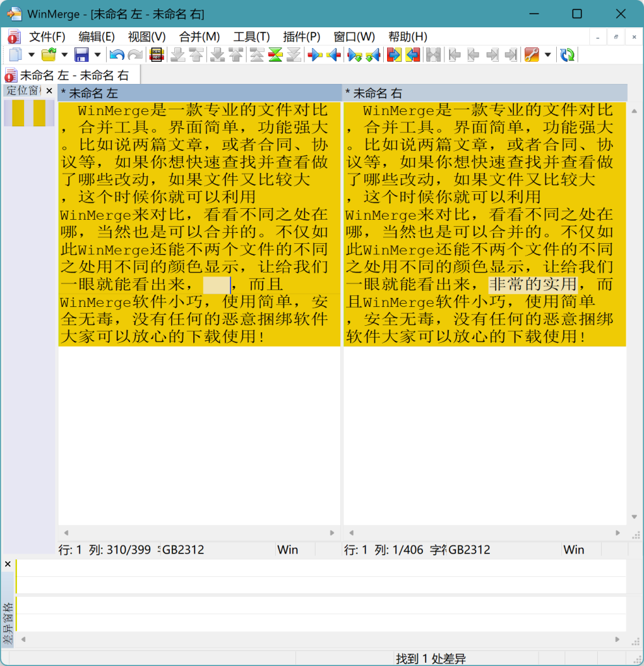Copy all differences to the right
Viewport: 644px width, 666px height.
click(394, 55)
